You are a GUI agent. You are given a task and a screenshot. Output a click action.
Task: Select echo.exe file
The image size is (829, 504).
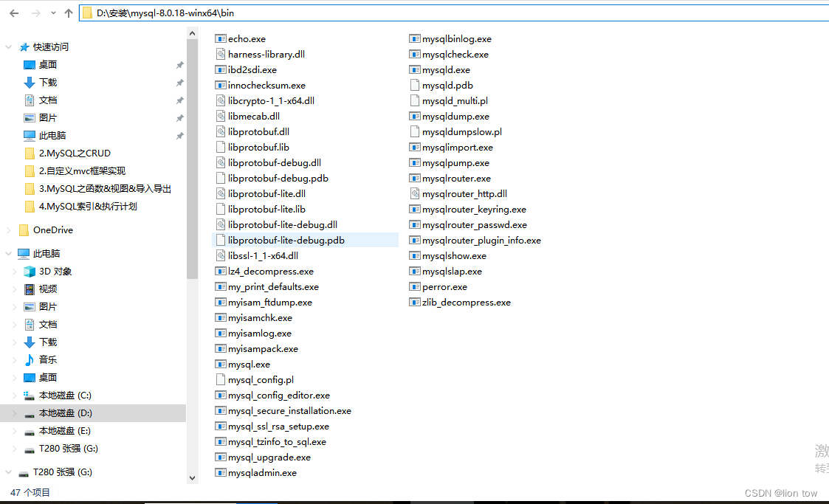[x=247, y=38]
